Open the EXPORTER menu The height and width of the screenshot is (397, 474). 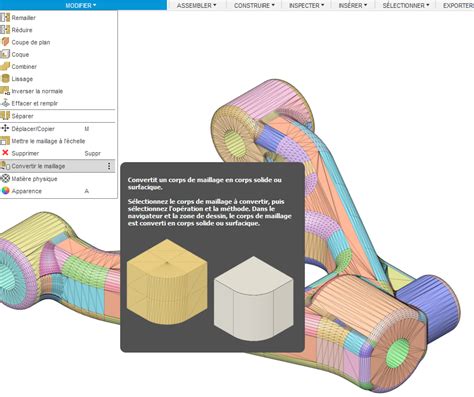pyautogui.click(x=458, y=5)
